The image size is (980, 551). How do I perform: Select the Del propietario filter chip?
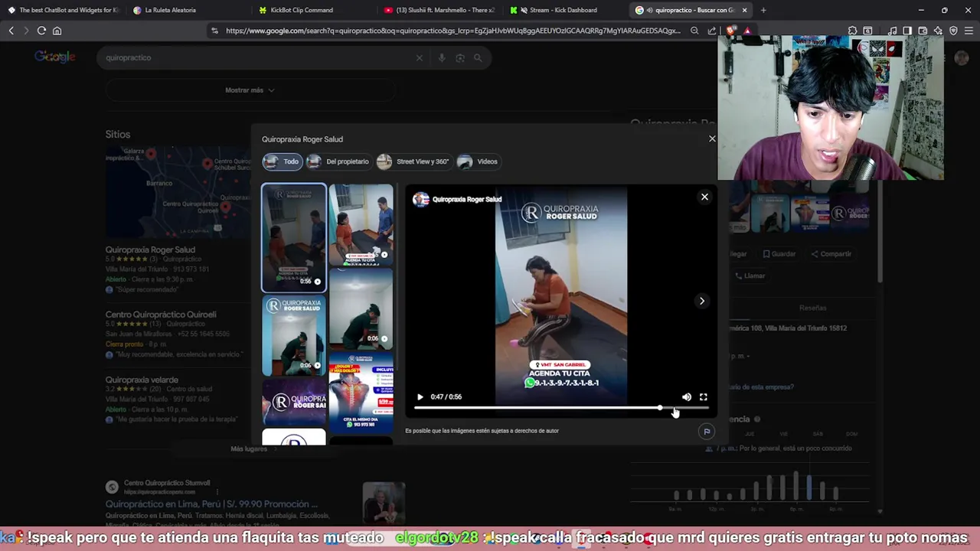338,161
